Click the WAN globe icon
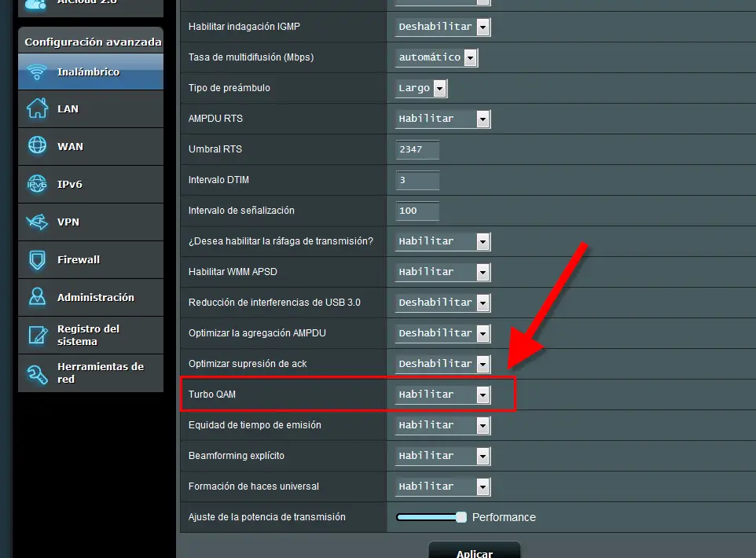The width and height of the screenshot is (756, 558). 37,145
